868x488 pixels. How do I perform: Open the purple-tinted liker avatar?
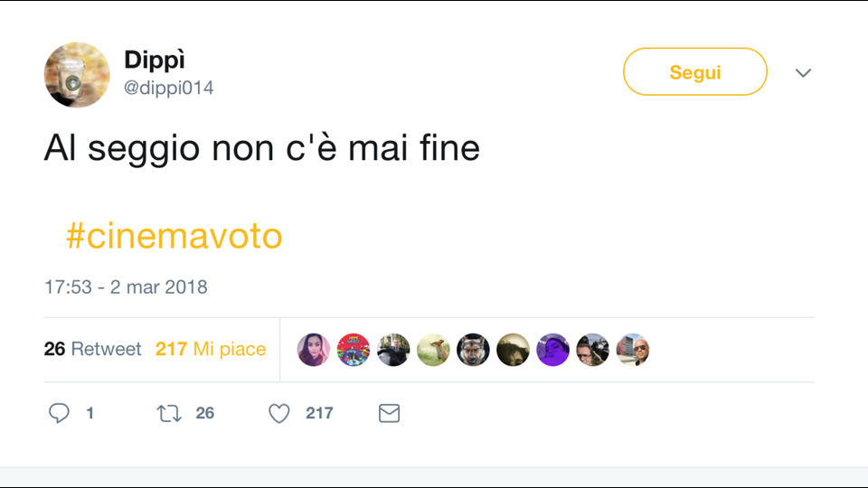click(552, 349)
